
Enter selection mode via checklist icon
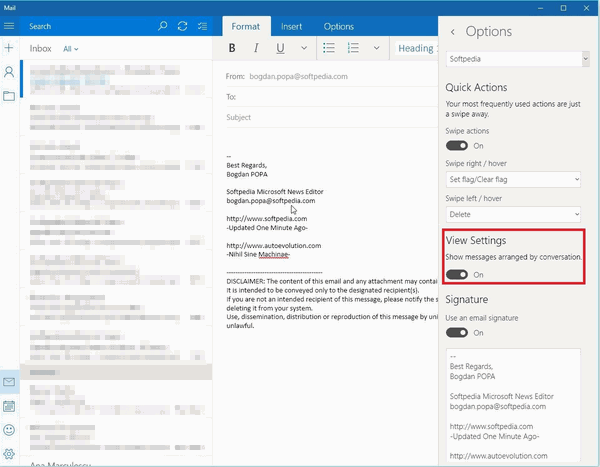[202, 26]
